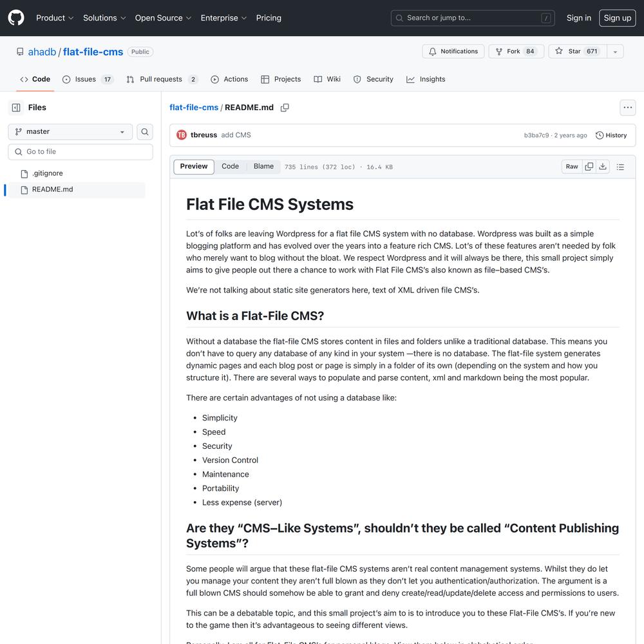Viewport: 644px width, 644px height.
Task: Star the flat-file-cms repository
Action: [577, 52]
